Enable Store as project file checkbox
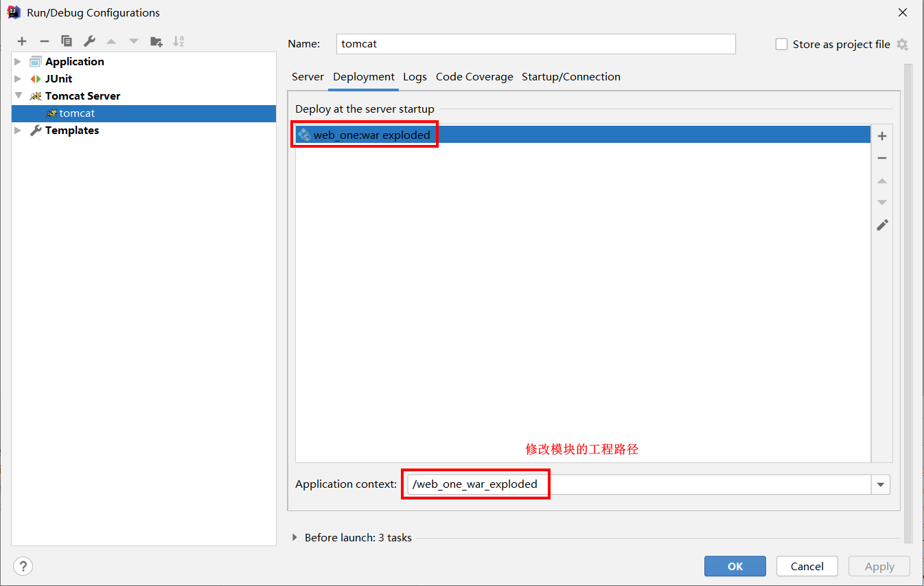This screenshot has width=924, height=586. pyautogui.click(x=781, y=44)
